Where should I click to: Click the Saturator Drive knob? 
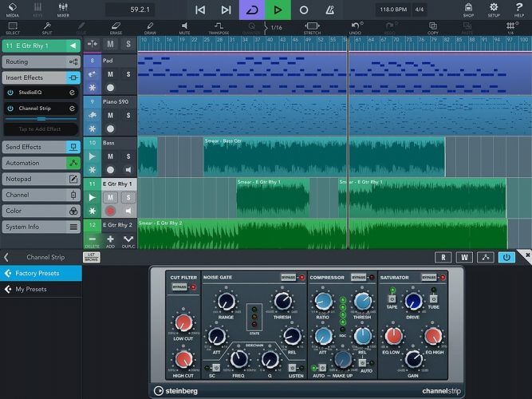point(413,301)
